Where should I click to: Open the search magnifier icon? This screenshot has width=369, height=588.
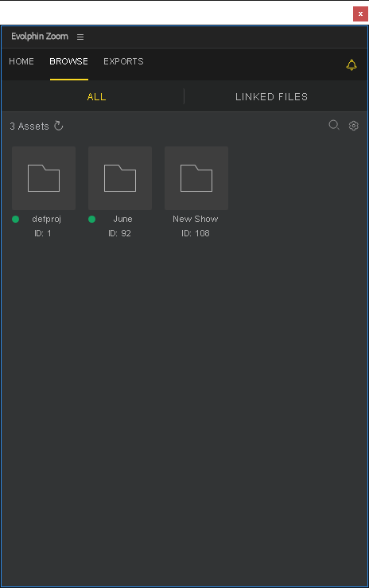(x=334, y=125)
